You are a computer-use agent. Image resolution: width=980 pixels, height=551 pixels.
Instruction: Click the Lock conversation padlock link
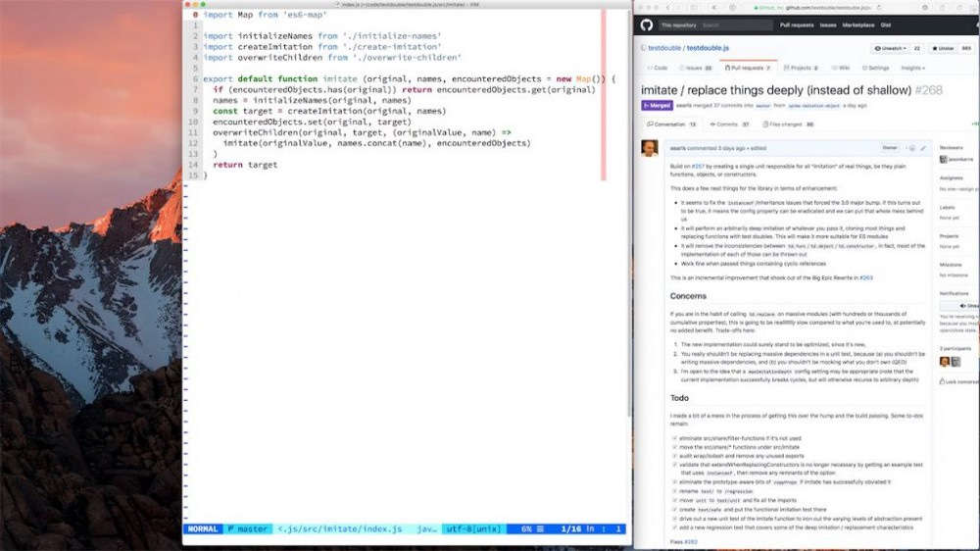(958, 380)
